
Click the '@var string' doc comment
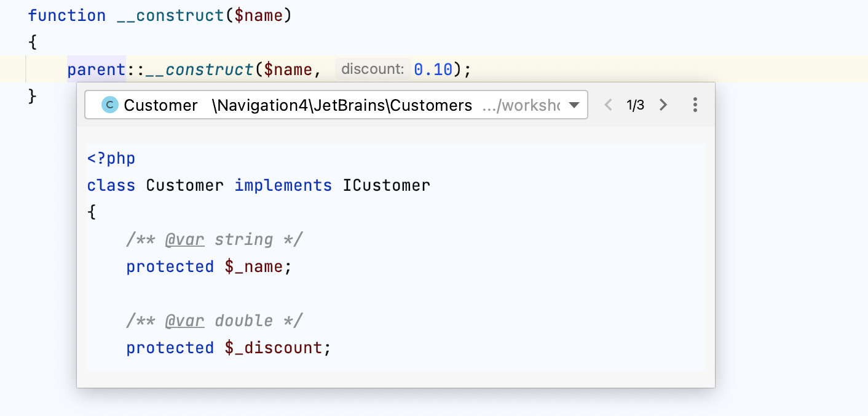215,239
